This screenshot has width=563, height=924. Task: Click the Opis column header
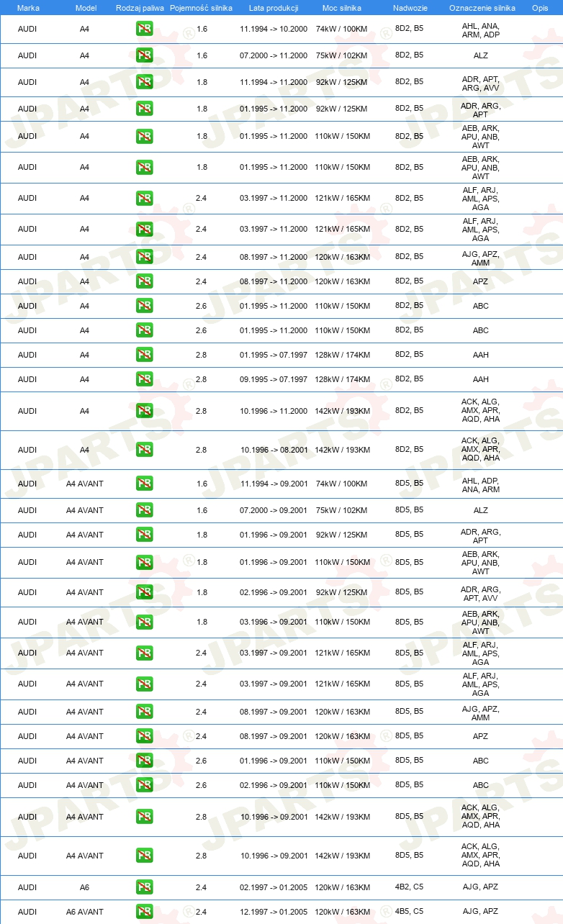point(540,7)
